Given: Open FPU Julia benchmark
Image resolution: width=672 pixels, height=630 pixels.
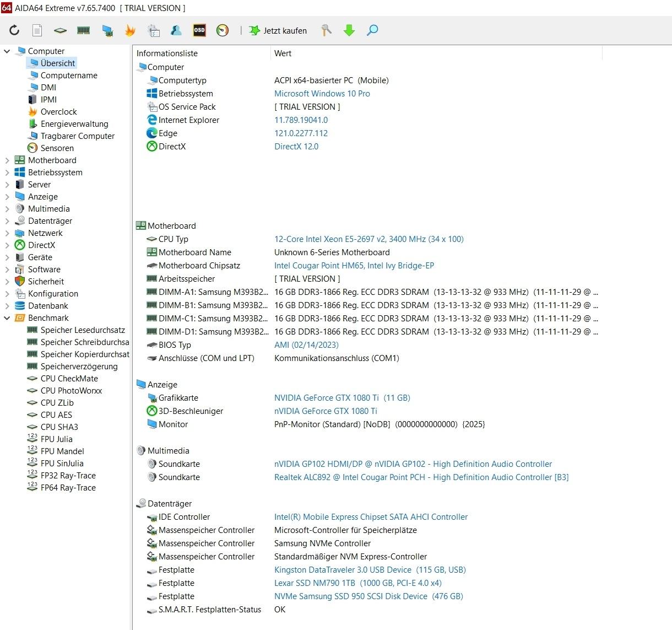Looking at the screenshot, I should click(x=56, y=439).
